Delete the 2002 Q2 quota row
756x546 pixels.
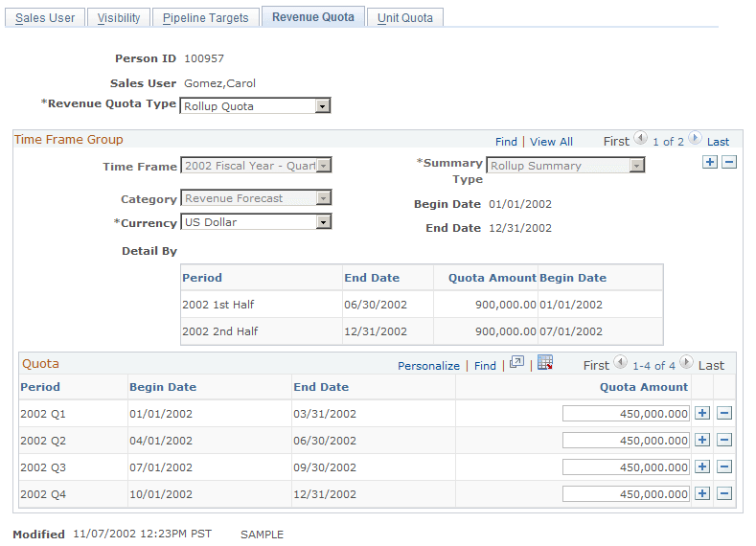click(x=724, y=440)
